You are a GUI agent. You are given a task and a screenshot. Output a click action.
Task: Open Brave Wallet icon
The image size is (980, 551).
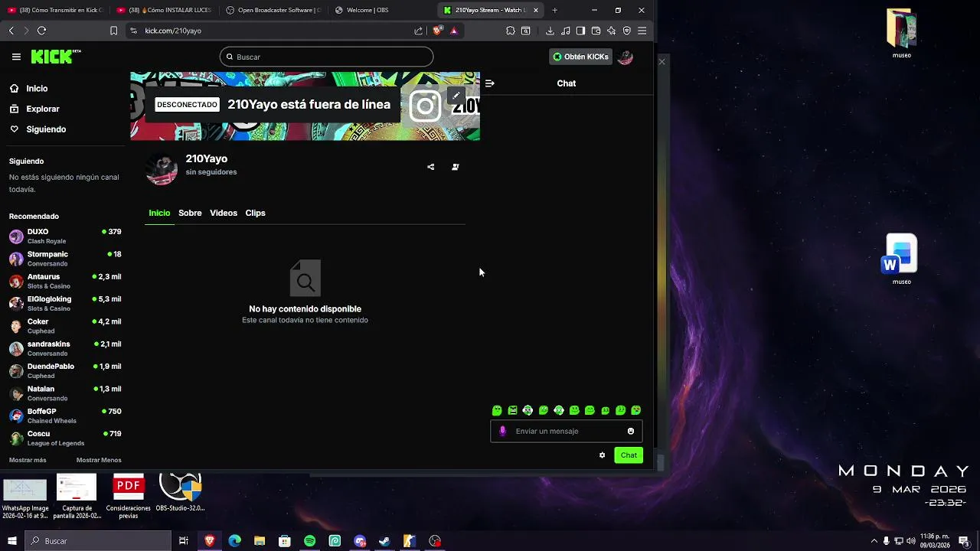[x=596, y=31]
